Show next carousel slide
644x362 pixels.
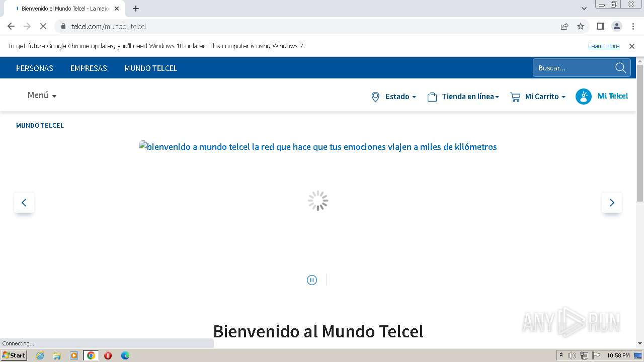[612, 202]
